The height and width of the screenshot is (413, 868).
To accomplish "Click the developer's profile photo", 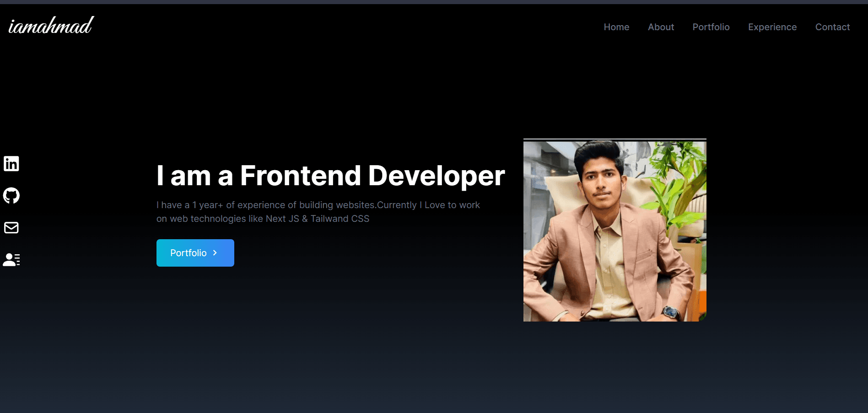I will [x=615, y=231].
